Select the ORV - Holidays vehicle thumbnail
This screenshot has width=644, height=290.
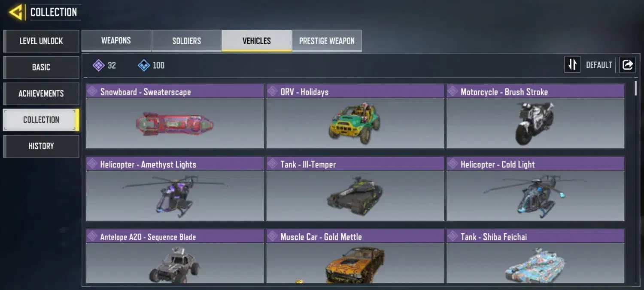pos(355,123)
